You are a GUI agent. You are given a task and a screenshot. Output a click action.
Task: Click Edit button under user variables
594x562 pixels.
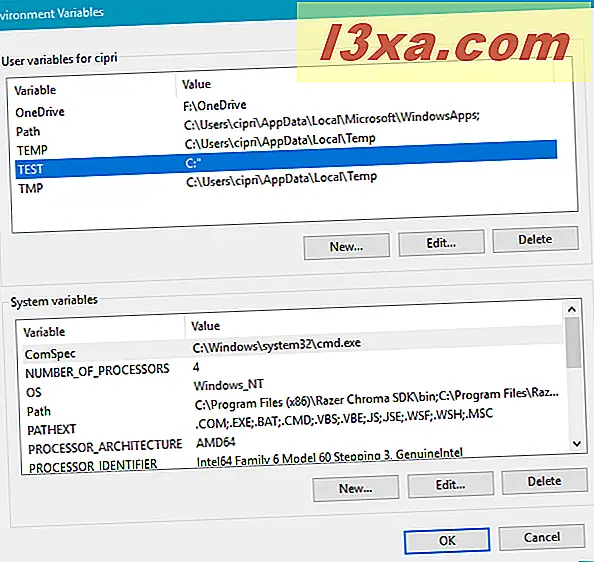[x=441, y=243]
